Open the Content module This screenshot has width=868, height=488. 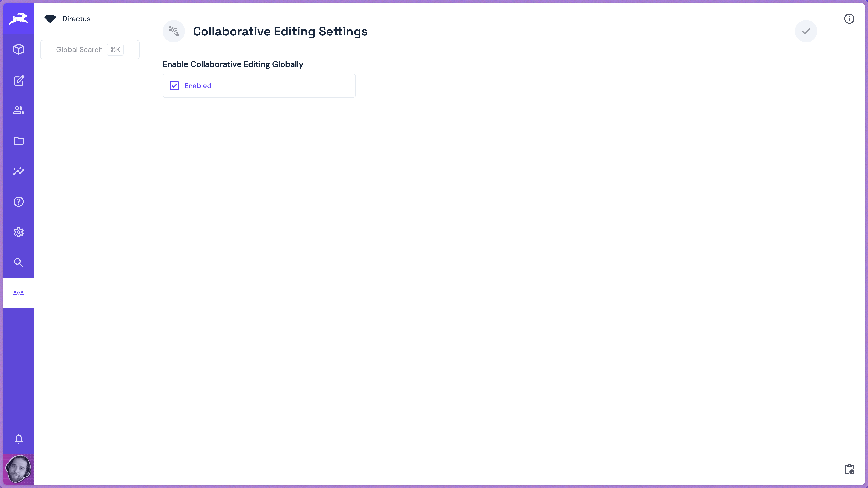[x=18, y=49]
